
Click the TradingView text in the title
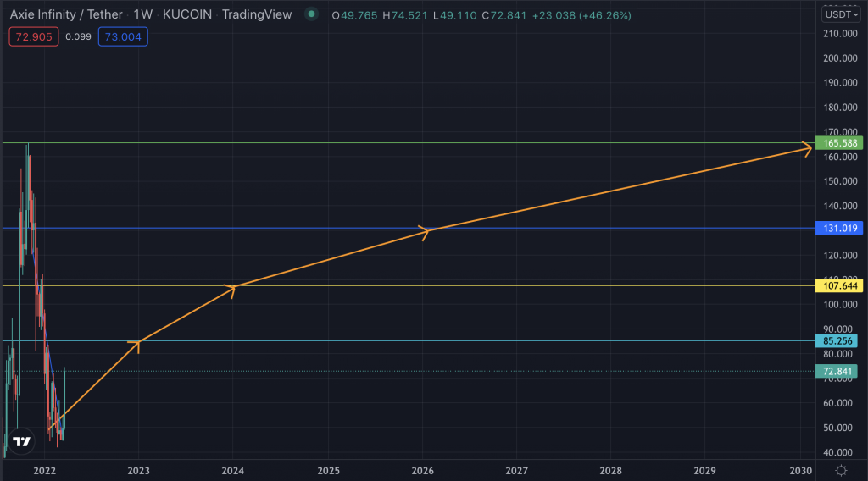pos(257,14)
